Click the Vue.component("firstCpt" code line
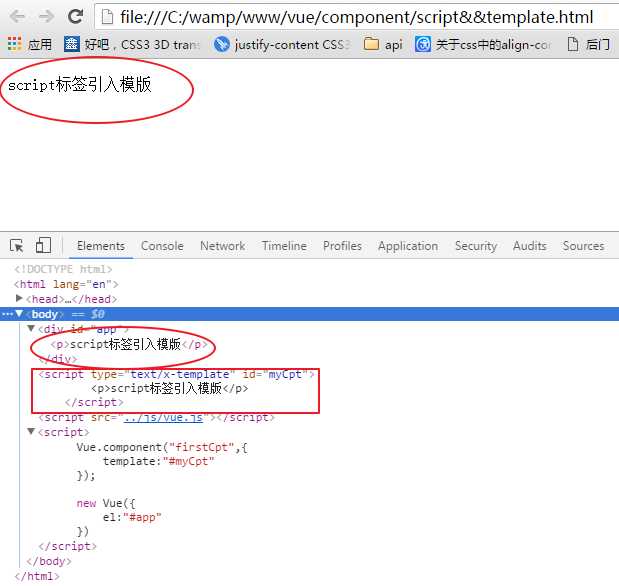 pyautogui.click(x=162, y=447)
